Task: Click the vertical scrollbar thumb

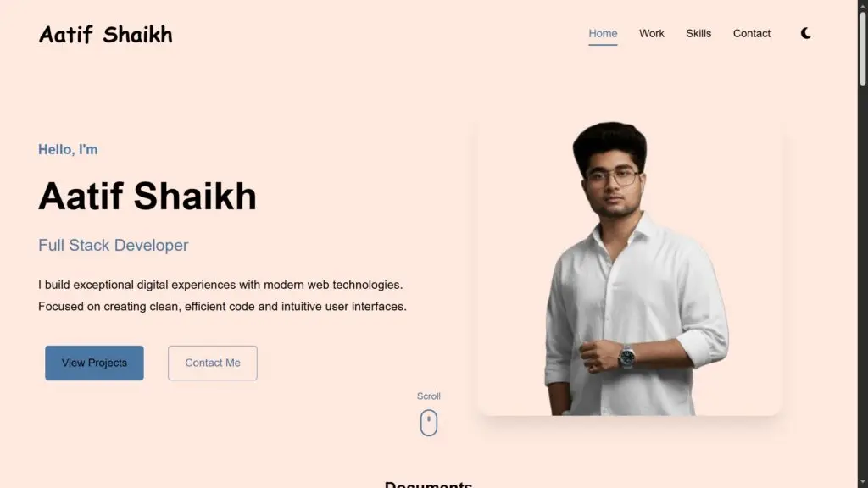Action: point(862,48)
